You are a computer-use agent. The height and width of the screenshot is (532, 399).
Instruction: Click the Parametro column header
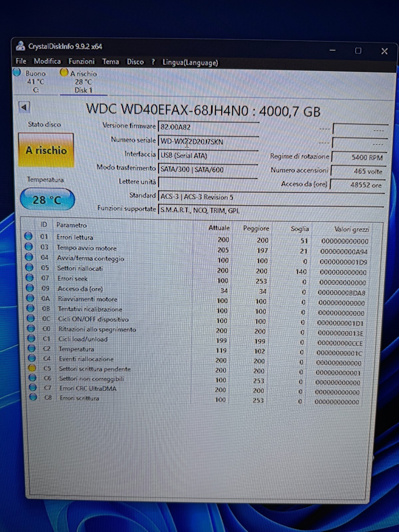71,225
